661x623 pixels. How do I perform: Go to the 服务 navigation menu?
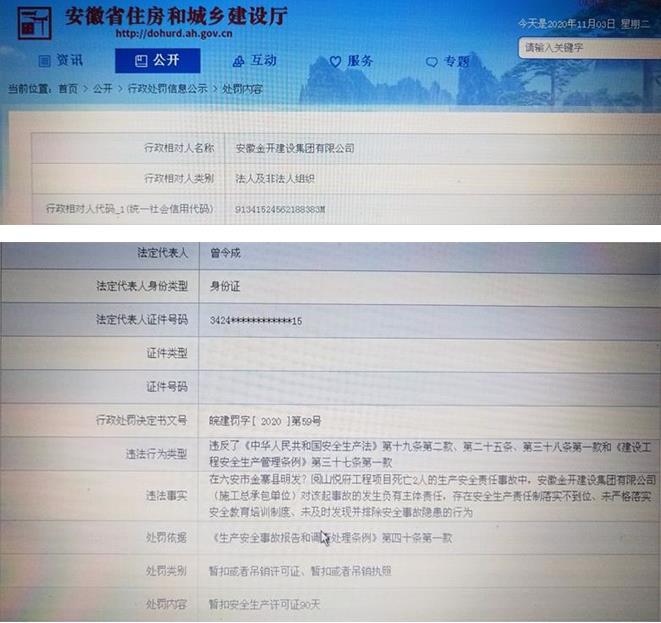click(351, 62)
